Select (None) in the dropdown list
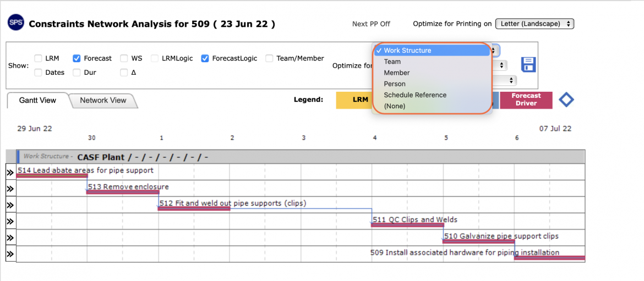Screen dimensions: 644x281 (x=432, y=106)
